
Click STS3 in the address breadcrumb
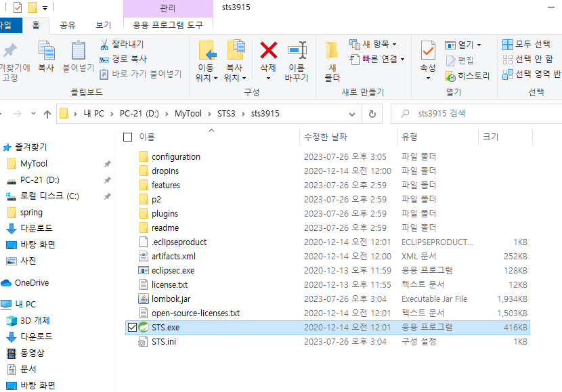(226, 114)
